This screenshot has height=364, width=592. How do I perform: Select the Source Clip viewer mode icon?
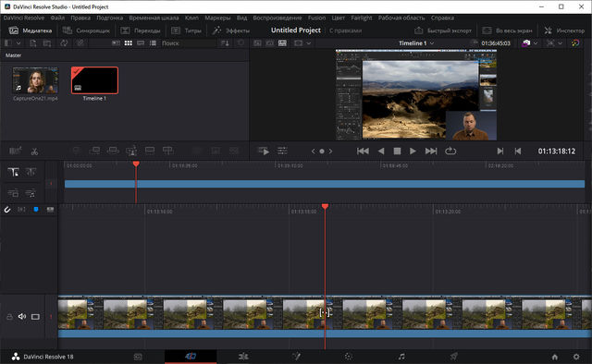[257, 43]
